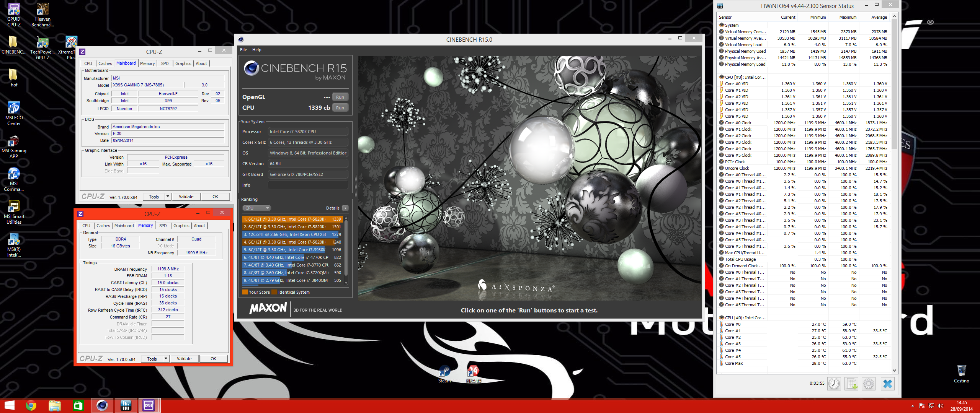
Task: Open the Help menu in Cinebench
Action: pos(257,50)
